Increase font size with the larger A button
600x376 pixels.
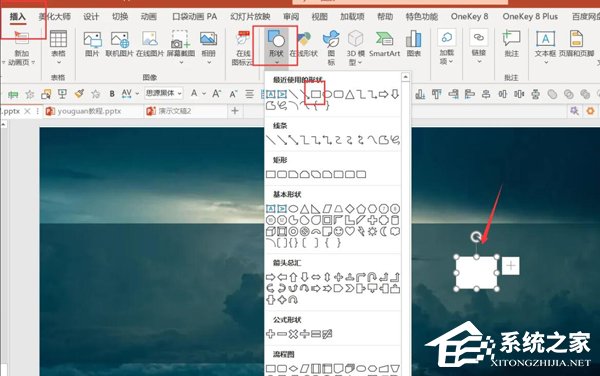click(216, 93)
